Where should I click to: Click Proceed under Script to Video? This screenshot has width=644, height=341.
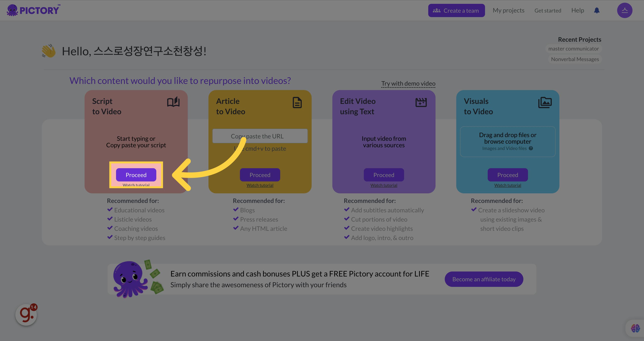tap(136, 175)
